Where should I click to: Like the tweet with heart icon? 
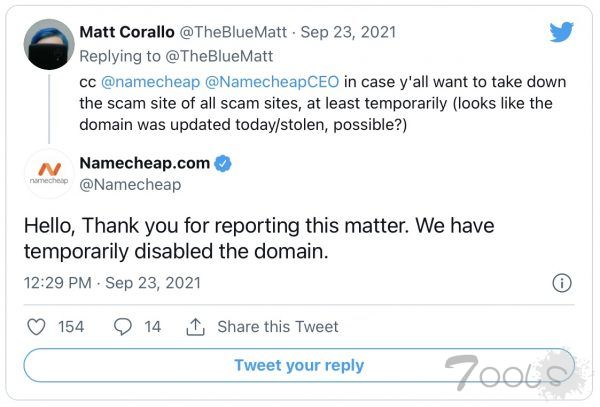pos(36,327)
